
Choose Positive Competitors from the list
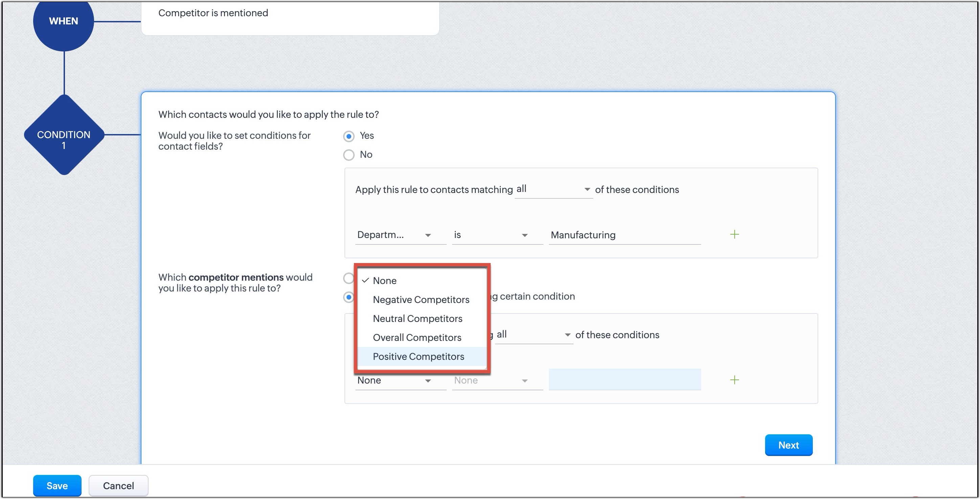tap(418, 356)
